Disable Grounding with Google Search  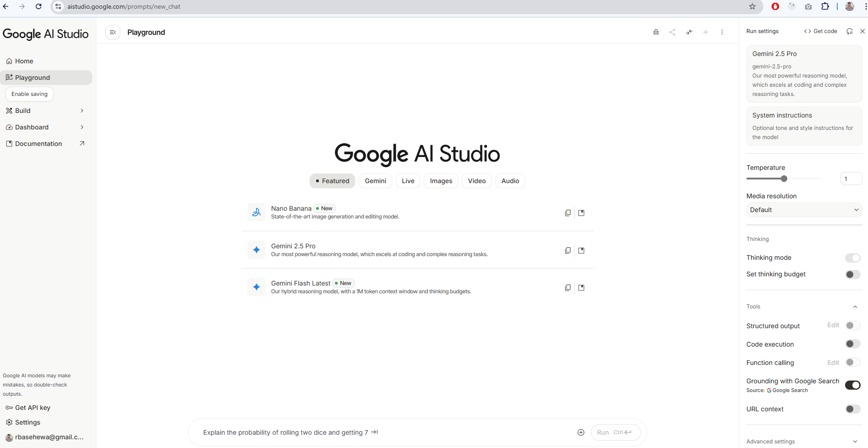(853, 385)
